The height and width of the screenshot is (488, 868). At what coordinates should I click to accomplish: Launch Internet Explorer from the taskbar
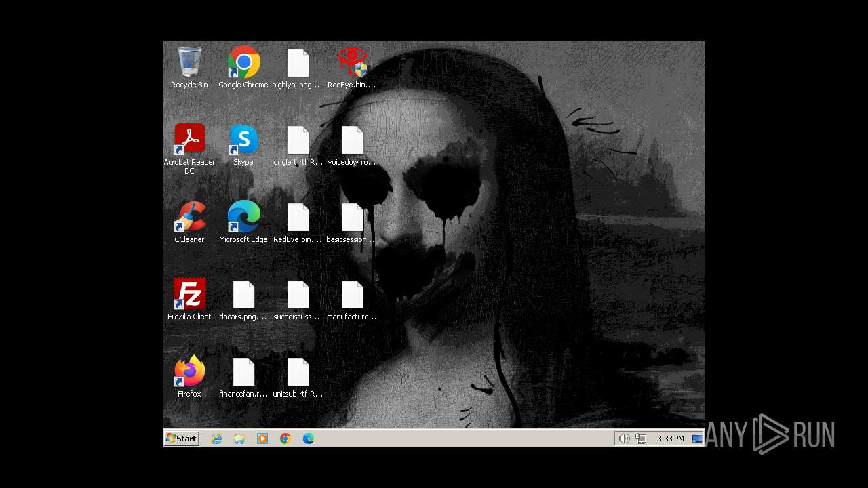216,439
